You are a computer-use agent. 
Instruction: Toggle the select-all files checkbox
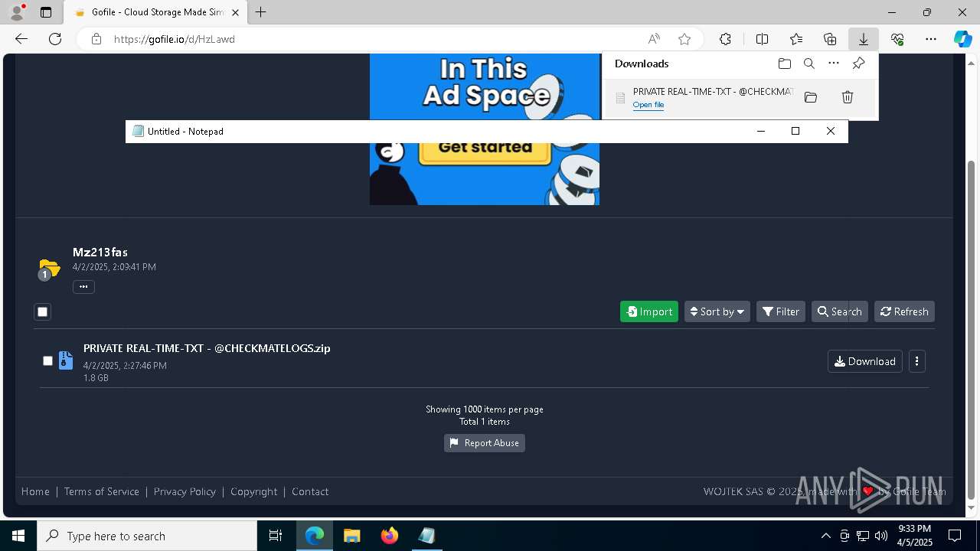click(x=43, y=311)
